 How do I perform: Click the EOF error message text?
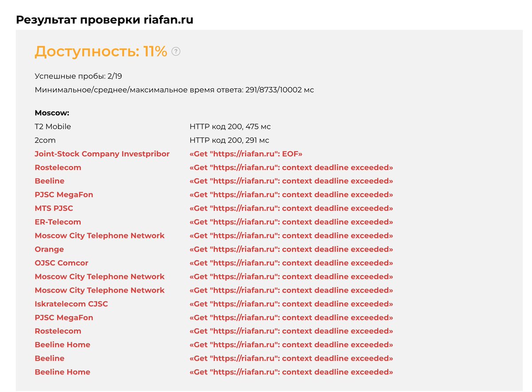246,154
